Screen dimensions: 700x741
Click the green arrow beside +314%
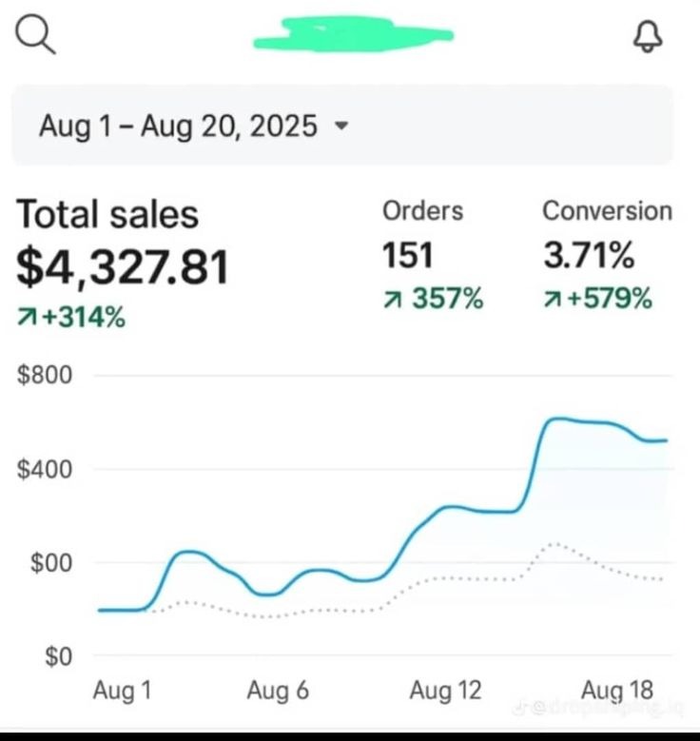pyautogui.click(x=27, y=319)
